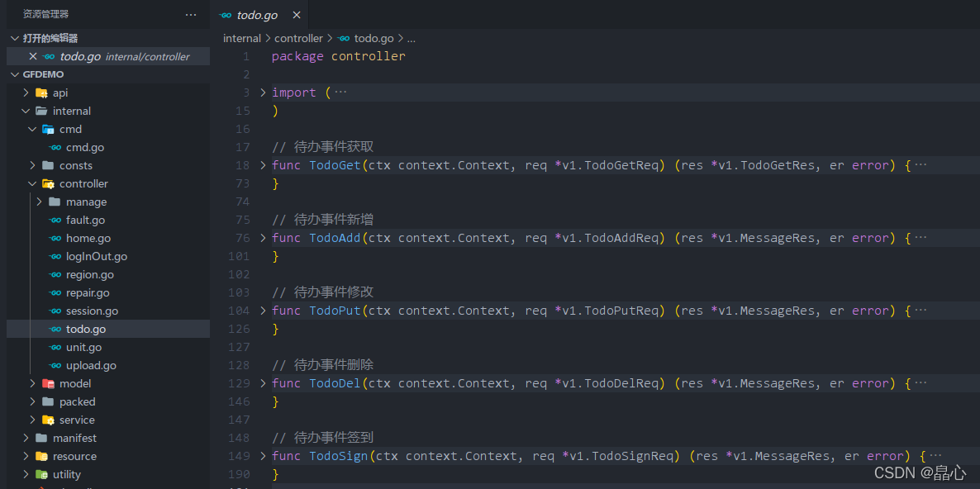
Task: Close todo.go in open editors list
Action: coord(33,56)
